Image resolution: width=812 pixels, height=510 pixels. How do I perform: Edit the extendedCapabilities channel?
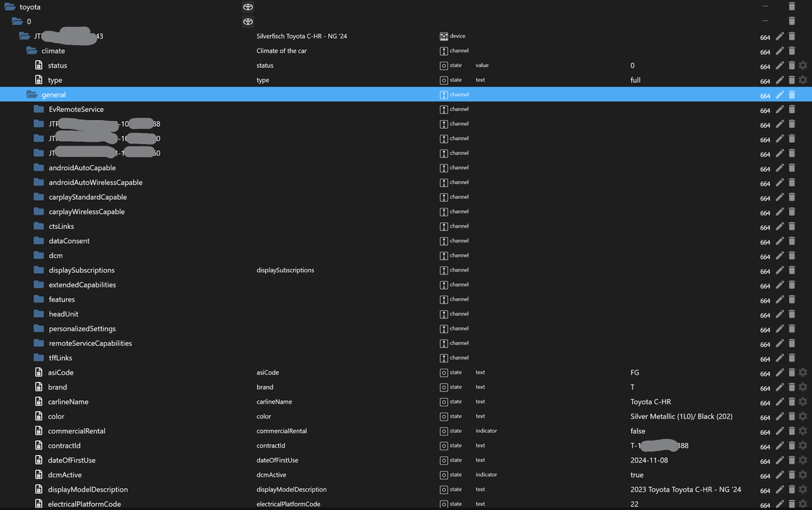(x=780, y=285)
